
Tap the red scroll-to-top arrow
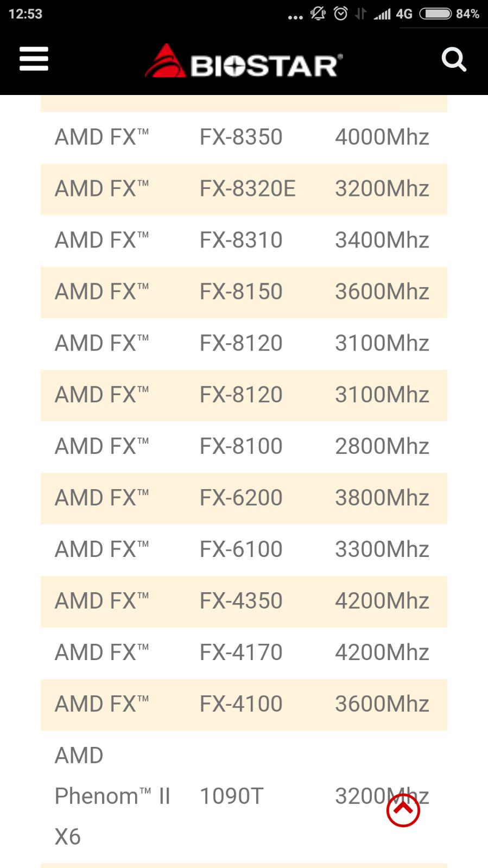[403, 810]
